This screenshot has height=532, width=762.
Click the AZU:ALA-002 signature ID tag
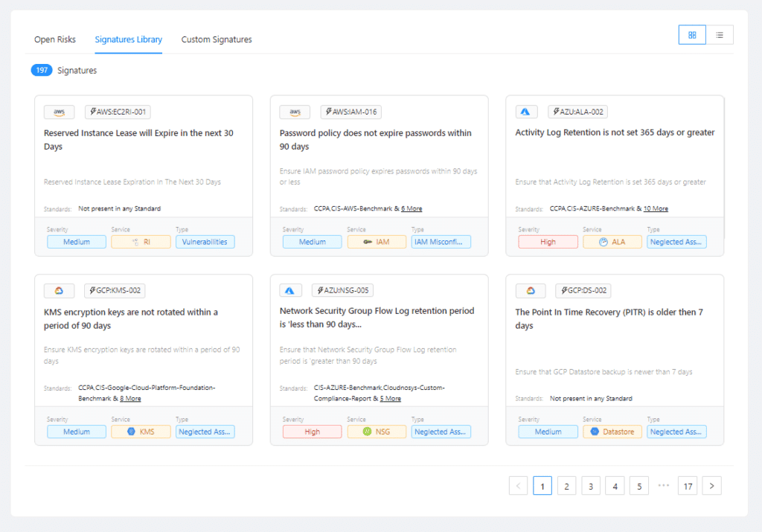(577, 112)
